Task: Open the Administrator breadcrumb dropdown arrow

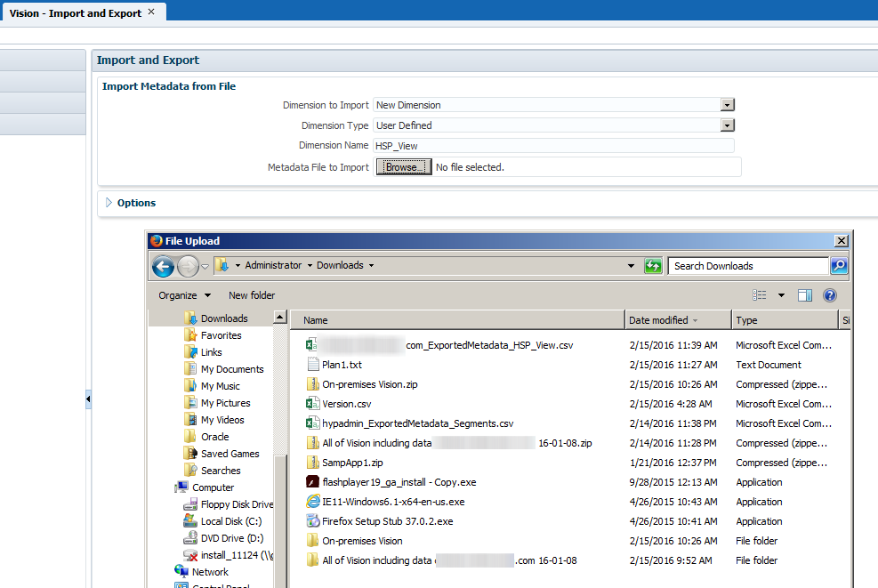Action: 310,265
